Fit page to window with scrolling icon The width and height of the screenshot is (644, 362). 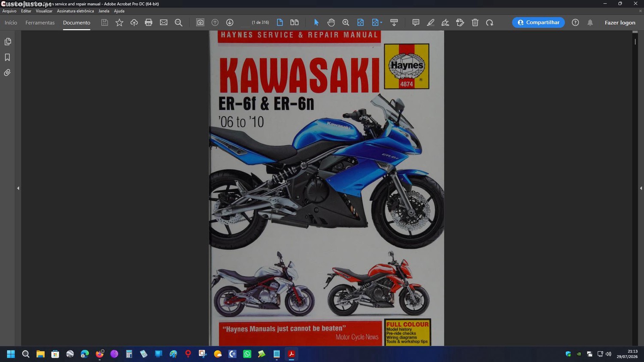pos(361,22)
